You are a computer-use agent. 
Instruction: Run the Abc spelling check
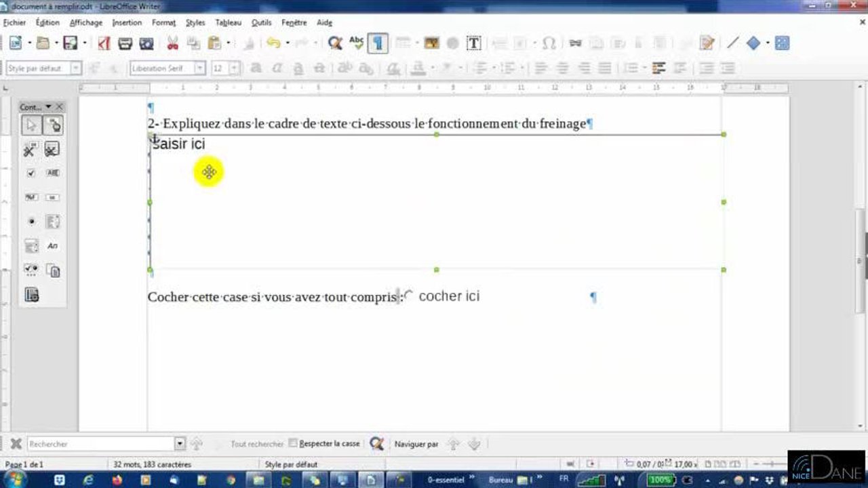coord(356,43)
